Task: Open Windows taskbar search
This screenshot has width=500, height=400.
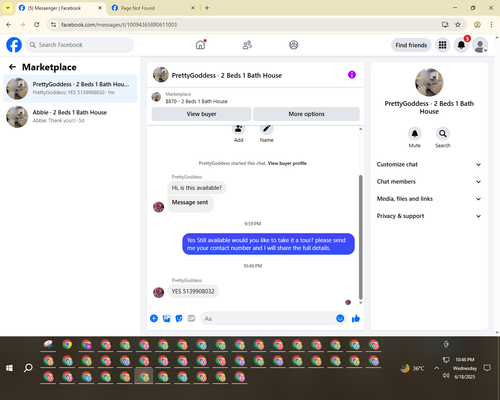Action: coord(28,368)
